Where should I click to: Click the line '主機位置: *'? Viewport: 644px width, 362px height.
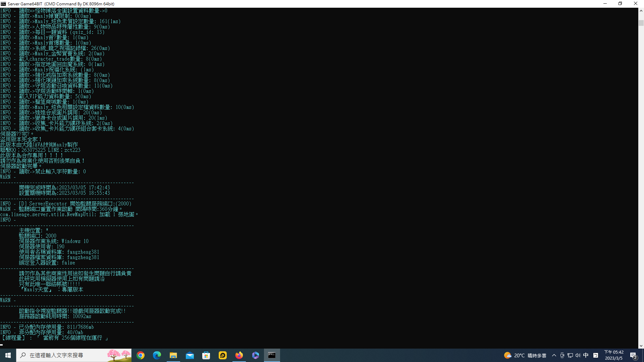[34, 231]
